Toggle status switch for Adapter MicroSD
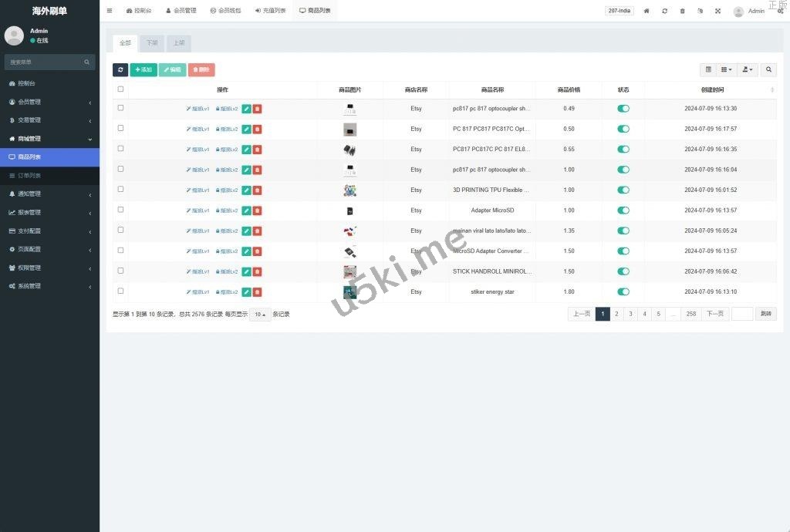 (x=623, y=210)
